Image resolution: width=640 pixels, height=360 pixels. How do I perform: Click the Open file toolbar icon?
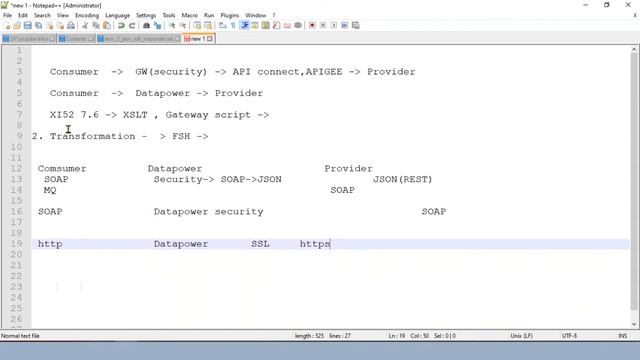tap(17, 25)
